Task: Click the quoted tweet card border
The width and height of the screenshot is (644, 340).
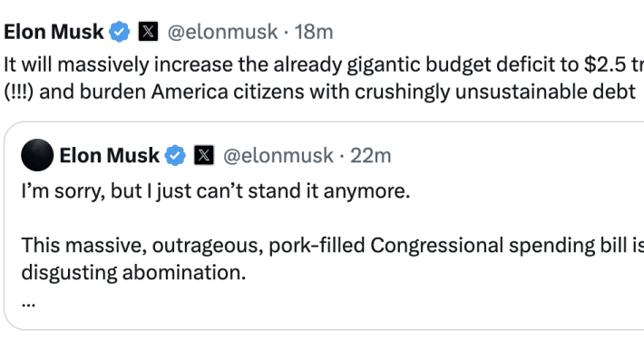Action: point(5,226)
